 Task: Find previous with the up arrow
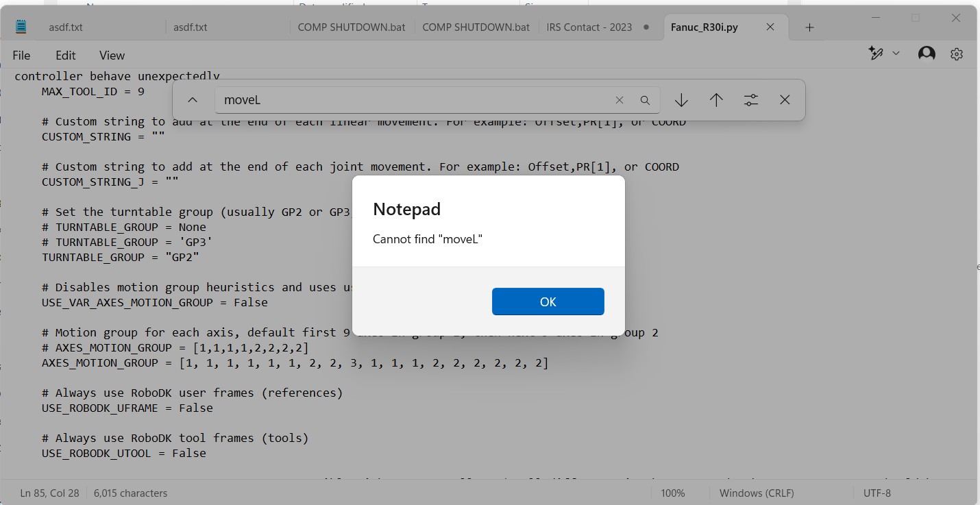716,100
